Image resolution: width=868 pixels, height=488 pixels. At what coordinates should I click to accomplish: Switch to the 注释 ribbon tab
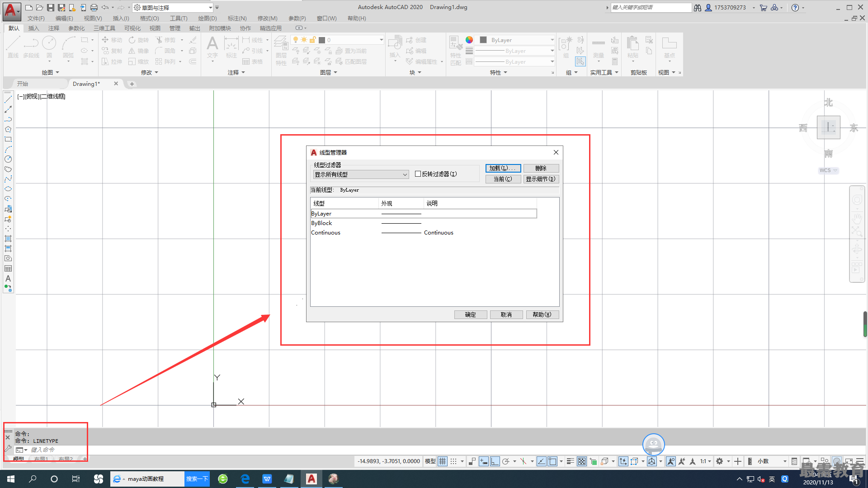(x=54, y=28)
